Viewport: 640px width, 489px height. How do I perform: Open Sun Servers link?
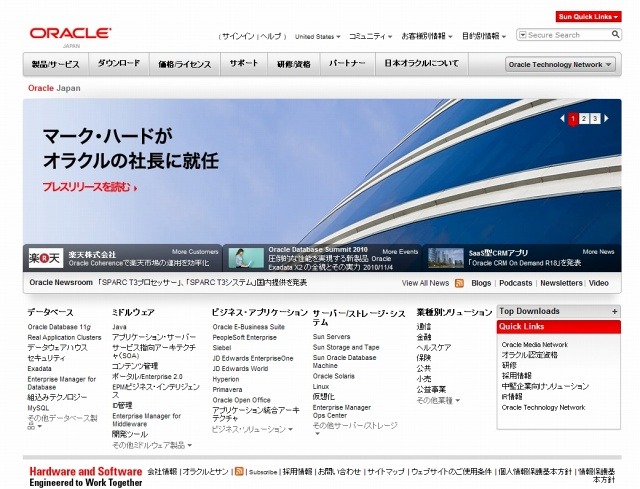(331, 337)
